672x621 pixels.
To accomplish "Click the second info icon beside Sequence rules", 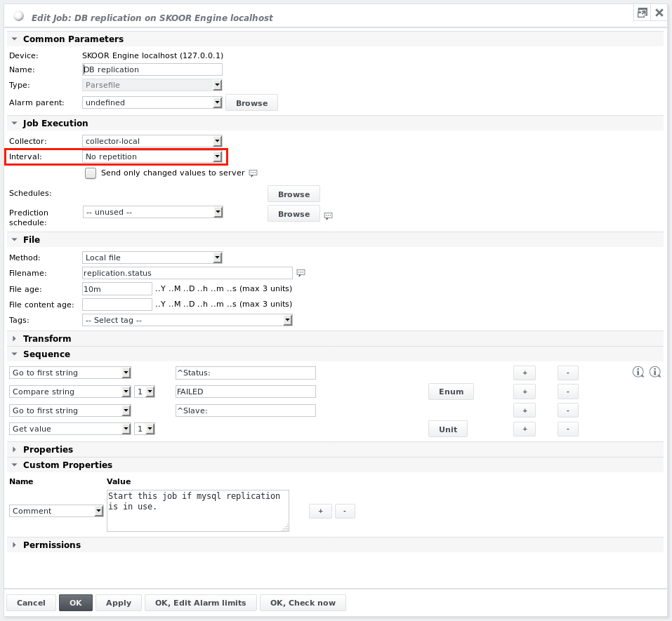I will [655, 371].
